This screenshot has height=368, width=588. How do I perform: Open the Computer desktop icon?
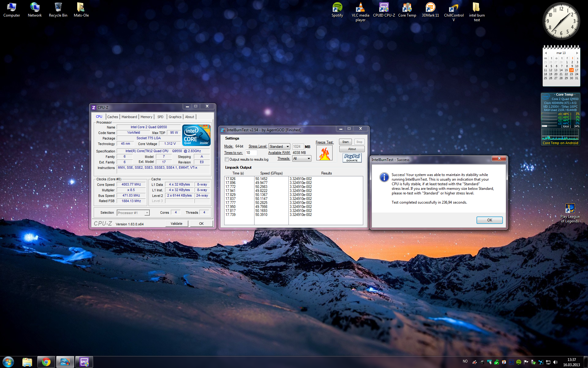(x=12, y=10)
